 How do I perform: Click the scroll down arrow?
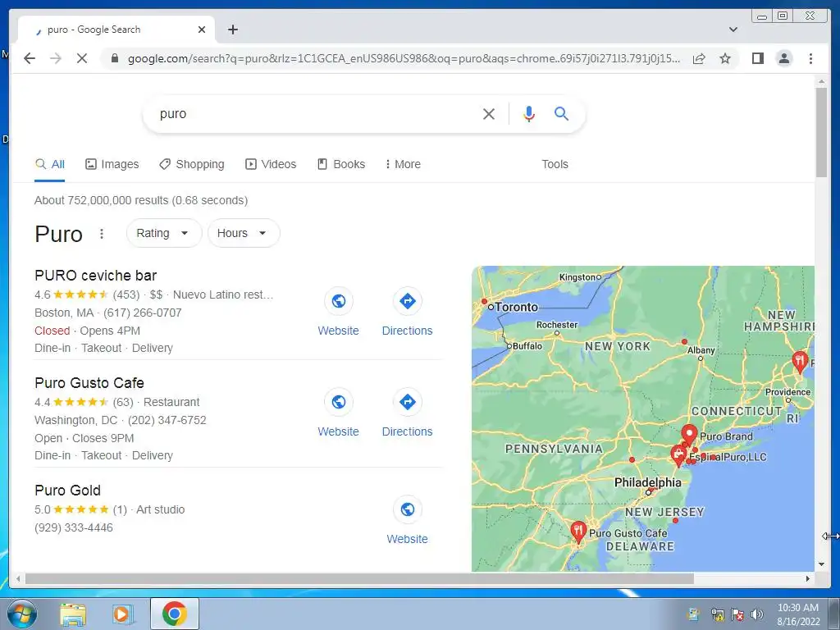(821, 564)
